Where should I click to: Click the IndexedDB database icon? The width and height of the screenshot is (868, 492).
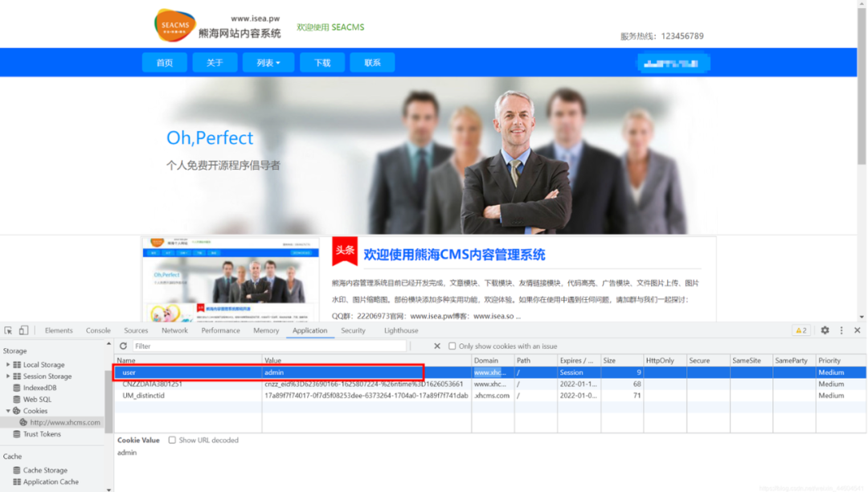coord(17,388)
